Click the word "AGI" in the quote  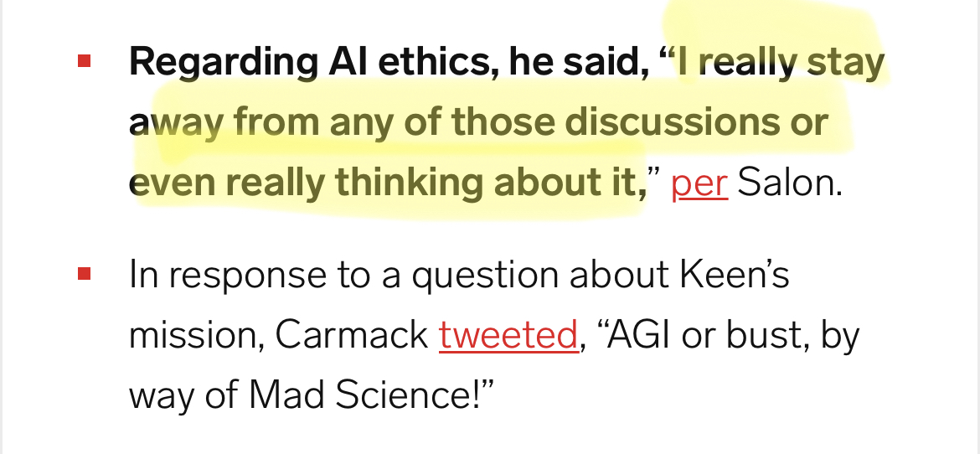click(x=634, y=334)
